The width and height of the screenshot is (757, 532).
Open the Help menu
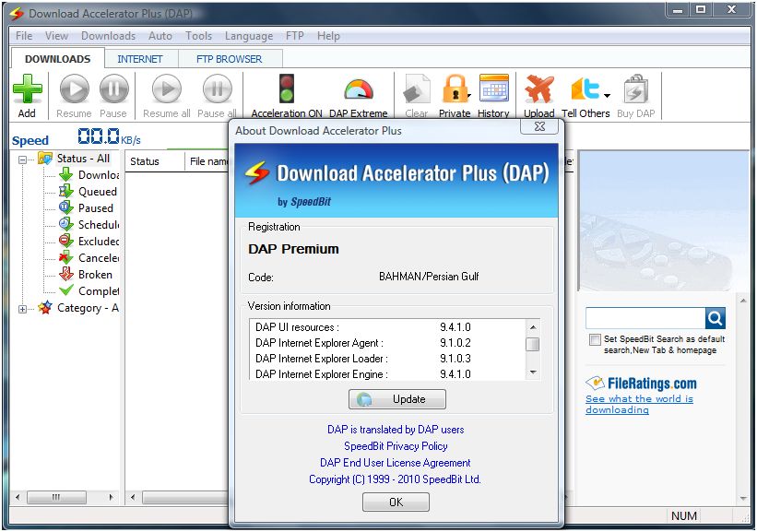coord(328,36)
